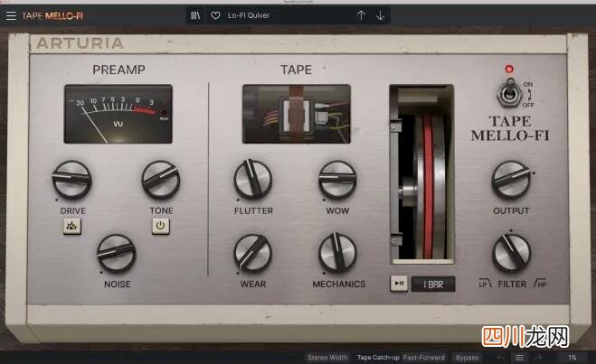Open the hamburger main menu
Screen dimensions: 596x364
coord(11,16)
